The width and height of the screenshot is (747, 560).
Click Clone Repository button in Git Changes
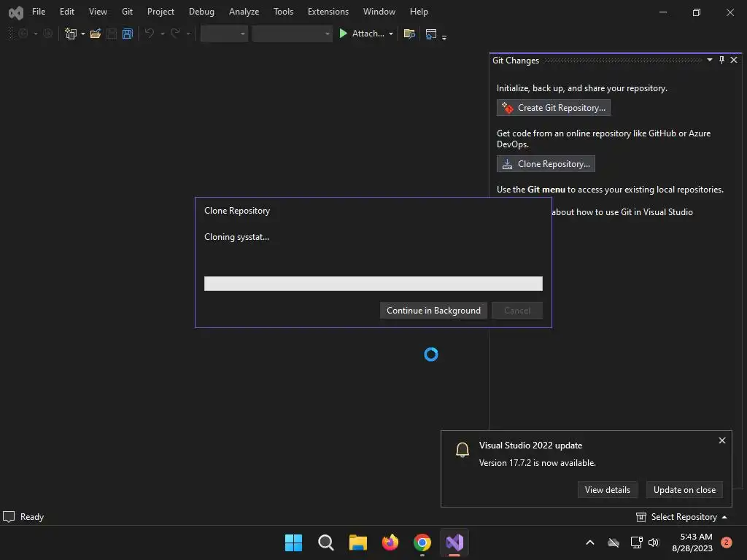click(x=546, y=164)
